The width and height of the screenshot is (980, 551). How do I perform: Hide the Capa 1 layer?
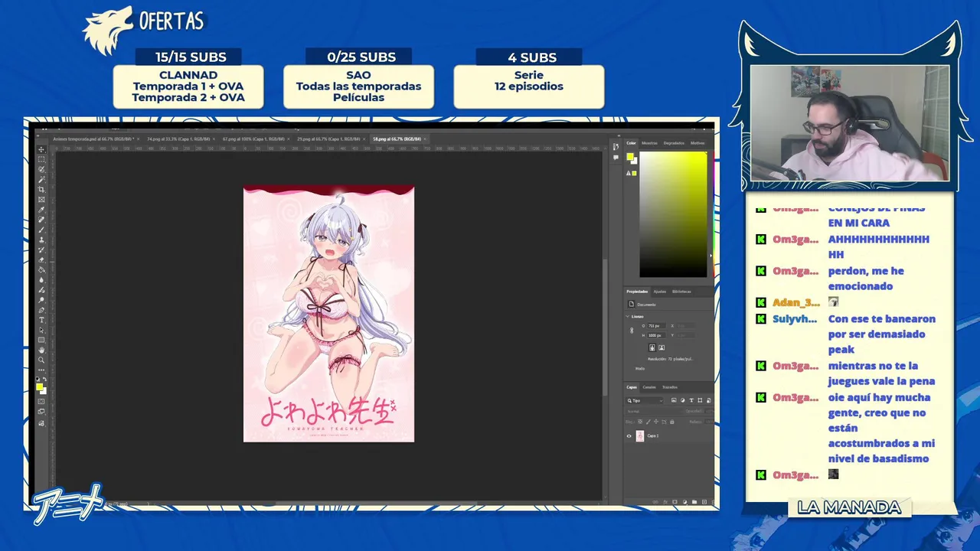[629, 436]
